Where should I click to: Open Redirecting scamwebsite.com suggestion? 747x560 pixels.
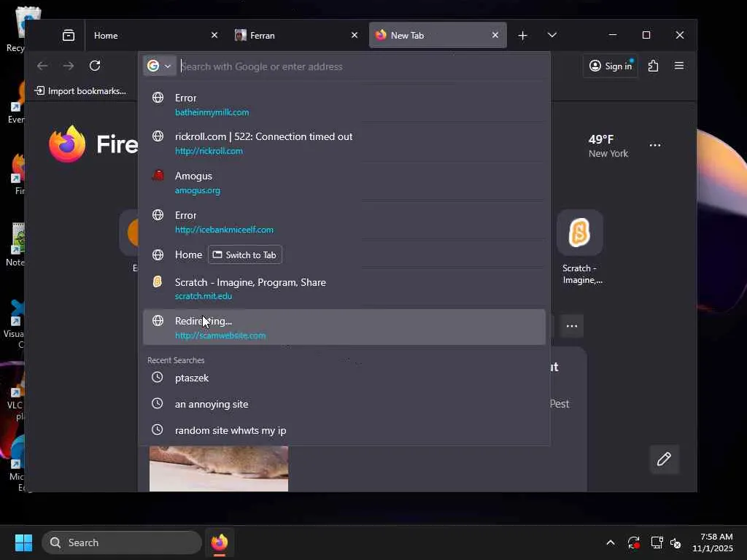click(344, 327)
